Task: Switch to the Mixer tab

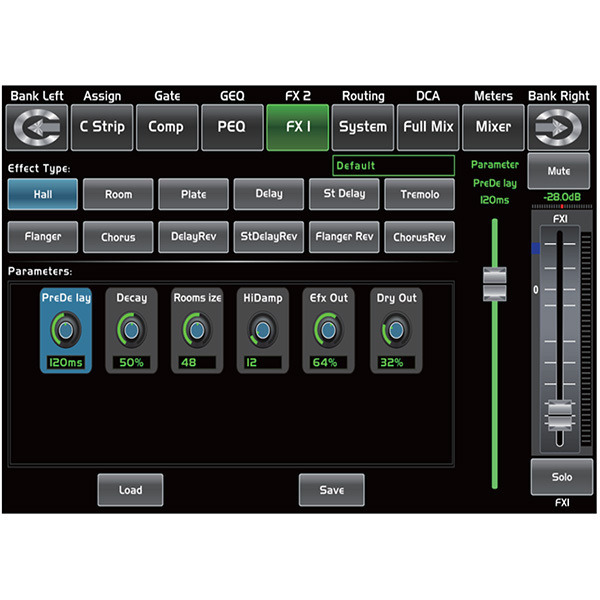Action: pos(493,127)
